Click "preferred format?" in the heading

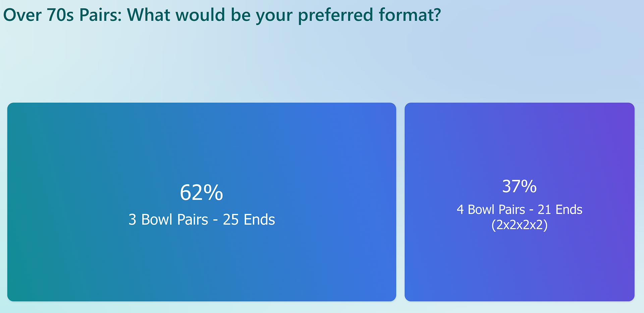pyautogui.click(x=369, y=15)
